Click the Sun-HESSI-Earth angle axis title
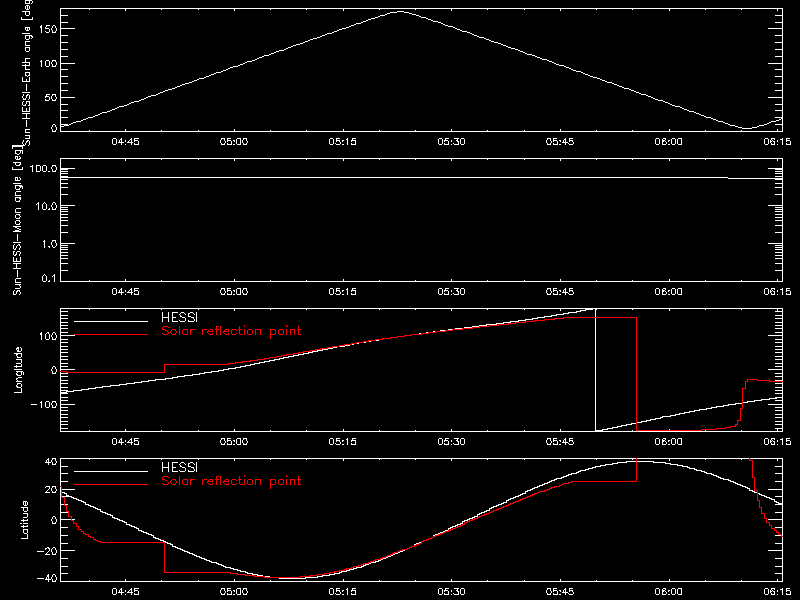Image resolution: width=800 pixels, height=600 pixels. click(x=27, y=72)
